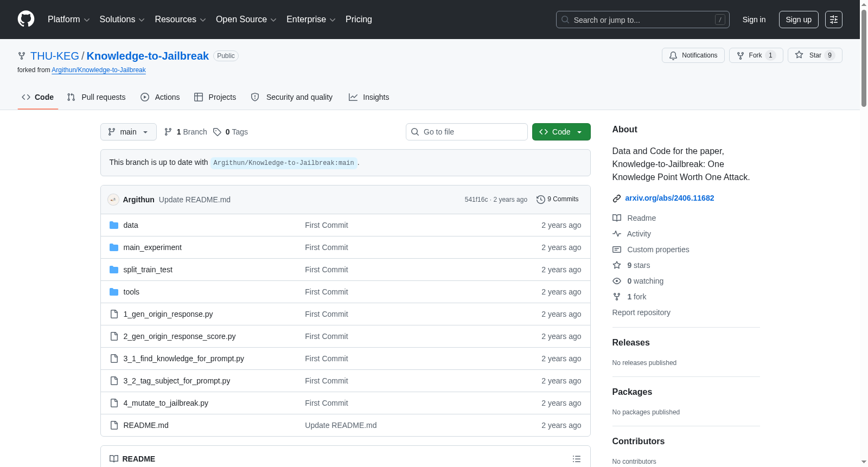Open the Activity link

pos(632,234)
